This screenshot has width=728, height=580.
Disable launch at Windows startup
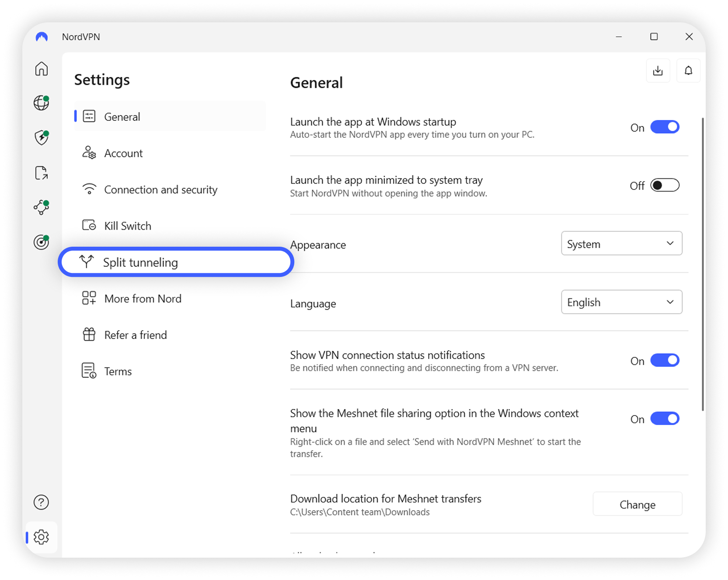click(x=665, y=127)
